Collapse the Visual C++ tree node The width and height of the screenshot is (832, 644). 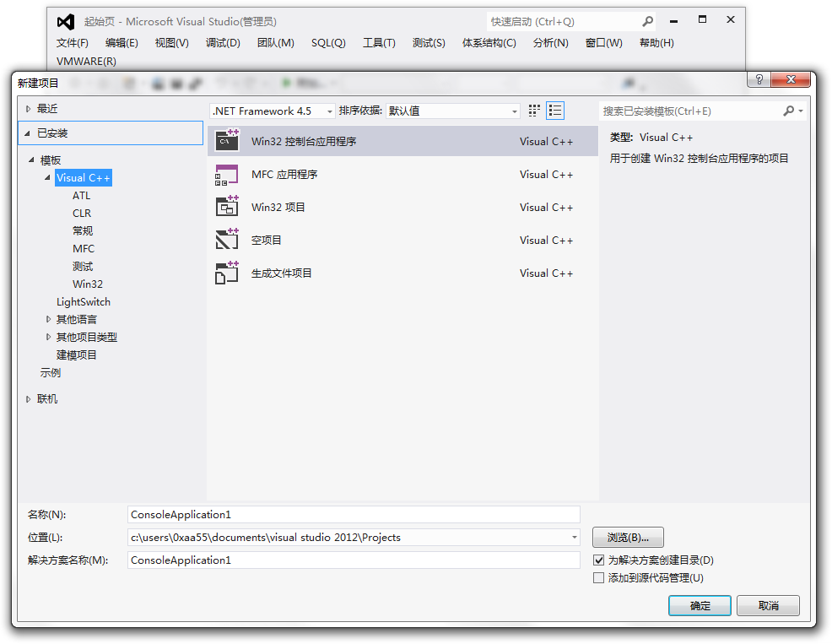(48, 178)
